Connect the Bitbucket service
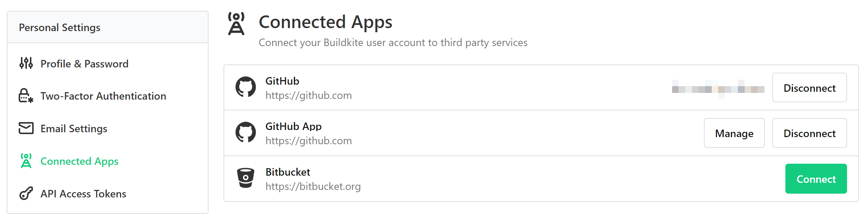Screen dimensions: 868x221 [816, 179]
